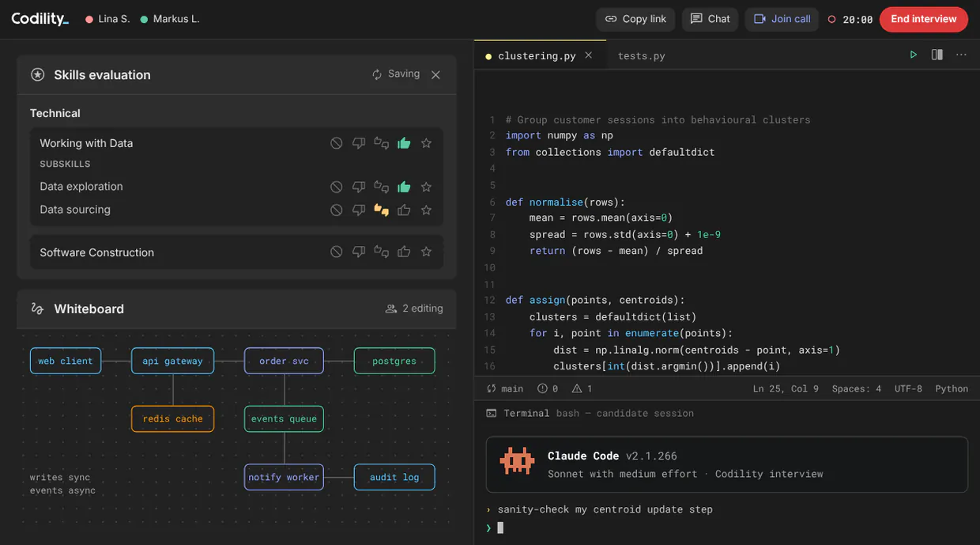980x545 pixels.
Task: Mark Software Construction as not assessed
Action: tap(337, 252)
